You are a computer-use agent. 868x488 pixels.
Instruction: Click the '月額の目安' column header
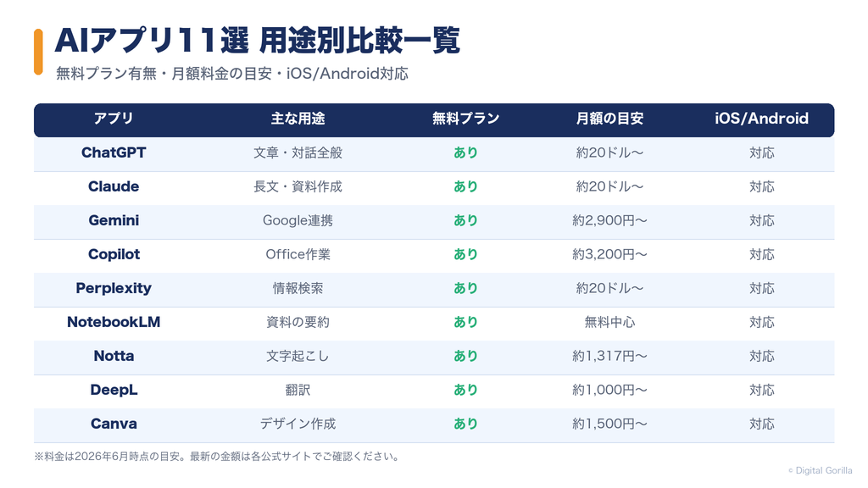tap(609, 119)
